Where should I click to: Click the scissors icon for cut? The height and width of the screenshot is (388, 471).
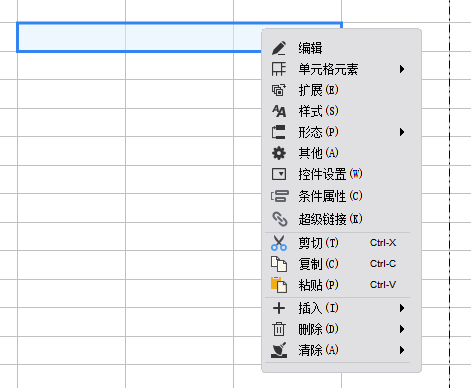(x=279, y=243)
